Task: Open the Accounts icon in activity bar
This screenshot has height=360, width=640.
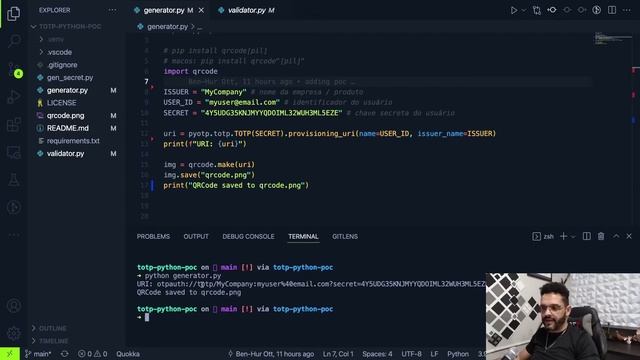Action: 13,305
